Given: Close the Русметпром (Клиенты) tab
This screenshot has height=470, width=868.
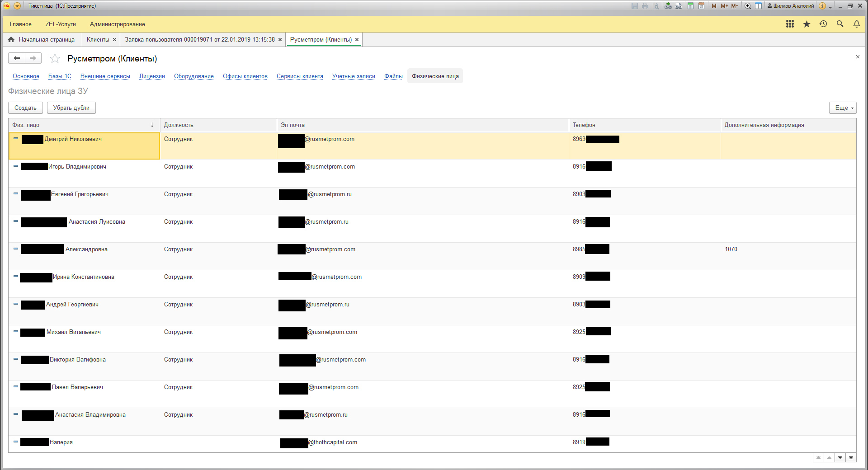Looking at the screenshot, I should coord(357,40).
